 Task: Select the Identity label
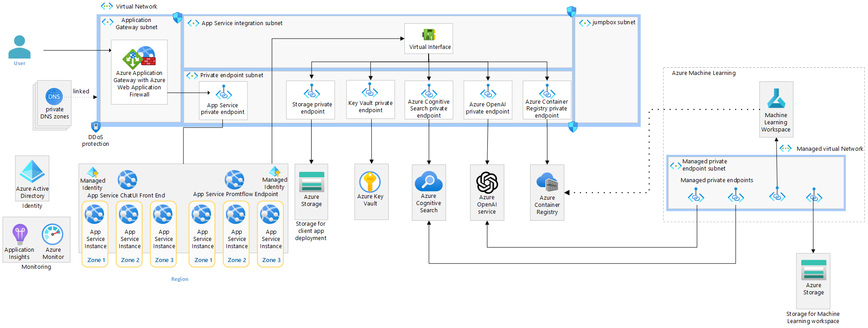click(32, 206)
